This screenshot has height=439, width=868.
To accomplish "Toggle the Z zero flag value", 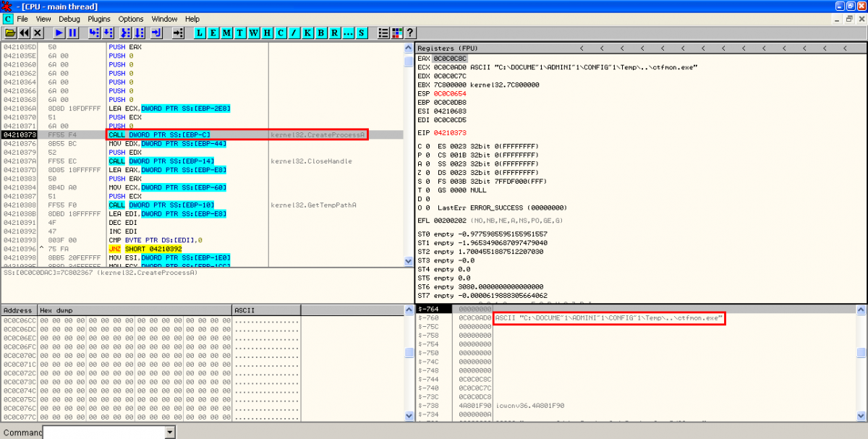I will pos(428,172).
